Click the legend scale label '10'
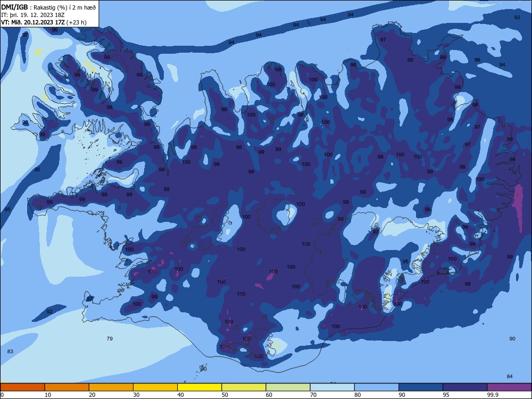 tap(48, 395)
